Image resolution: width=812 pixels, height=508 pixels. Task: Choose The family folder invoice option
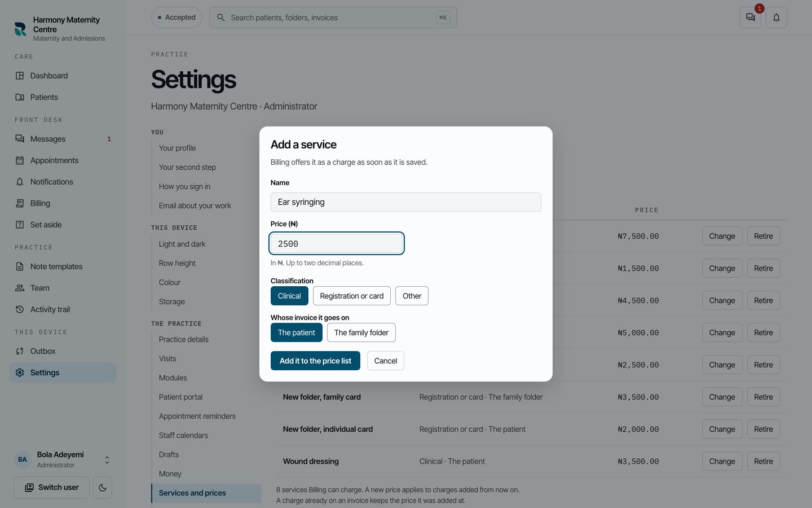tap(361, 332)
